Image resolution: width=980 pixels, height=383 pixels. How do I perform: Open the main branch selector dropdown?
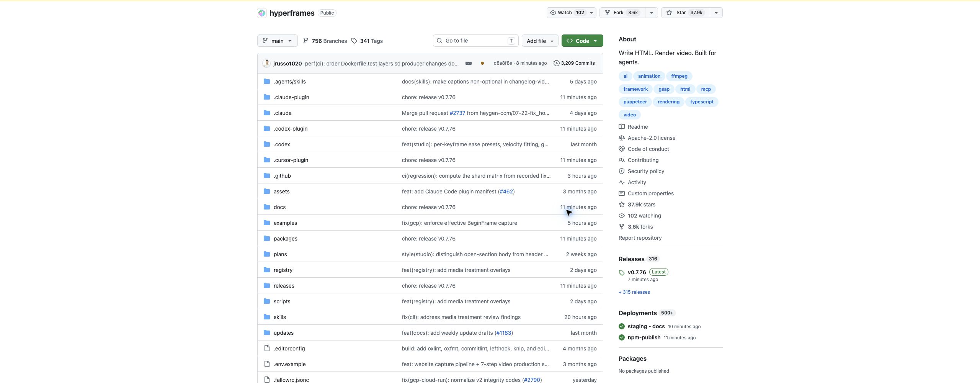click(278, 41)
